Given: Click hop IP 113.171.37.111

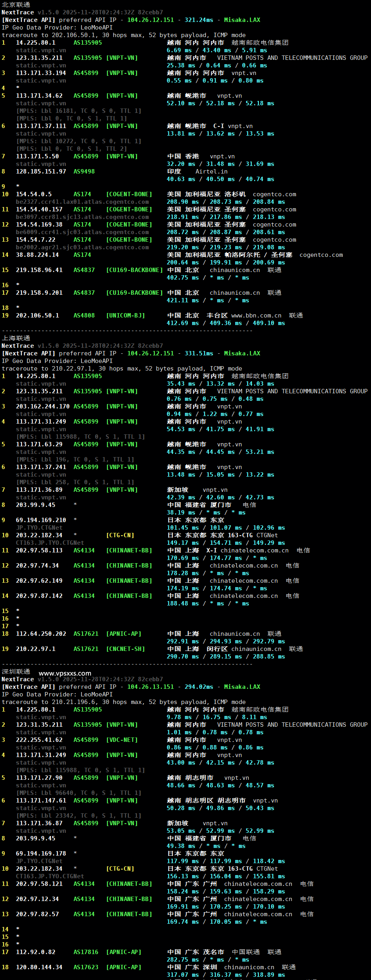Looking at the screenshot, I should pos(41,126).
